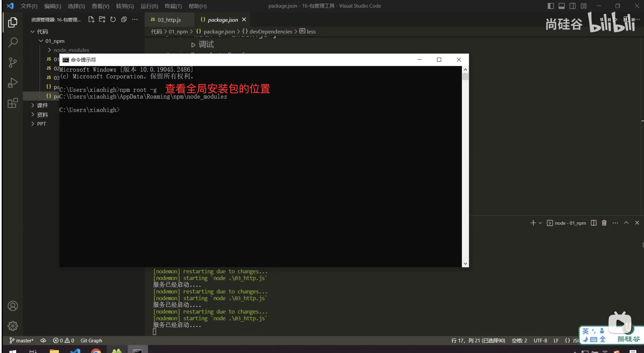This screenshot has height=353, width=644.
Task: Kill the node terminal with trash icon
Action: click(x=604, y=223)
